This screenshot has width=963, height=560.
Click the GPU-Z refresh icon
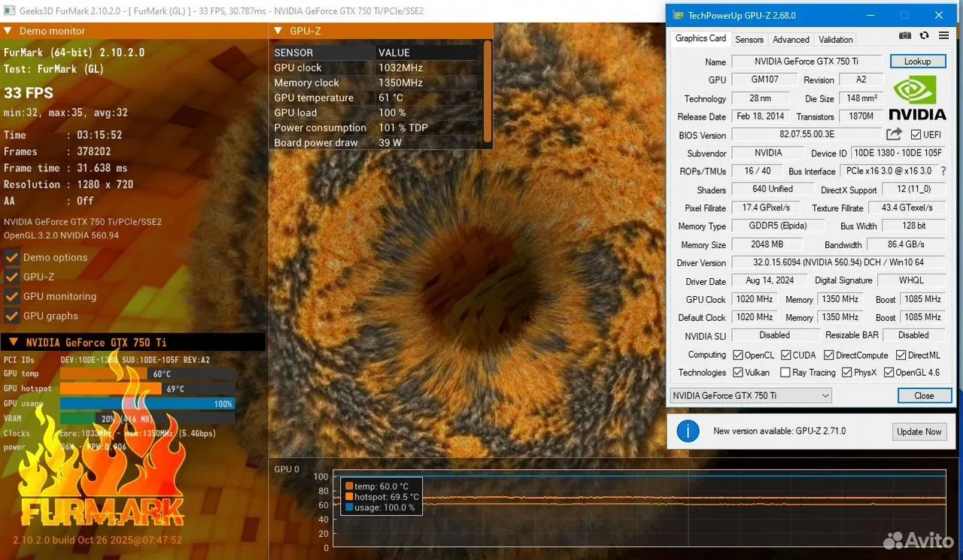point(924,35)
